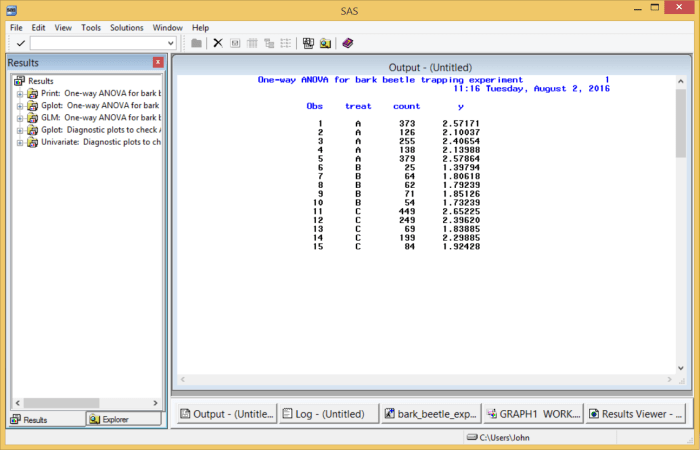Activate the Output - (Untitled) window button
Image resolution: width=700 pixels, height=450 pixels.
(x=227, y=414)
